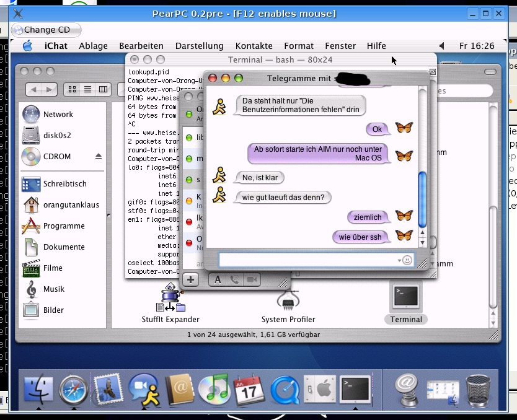517x420 pixels.
Task: Switch Finder to column view
Action: pyautogui.click(x=103, y=89)
